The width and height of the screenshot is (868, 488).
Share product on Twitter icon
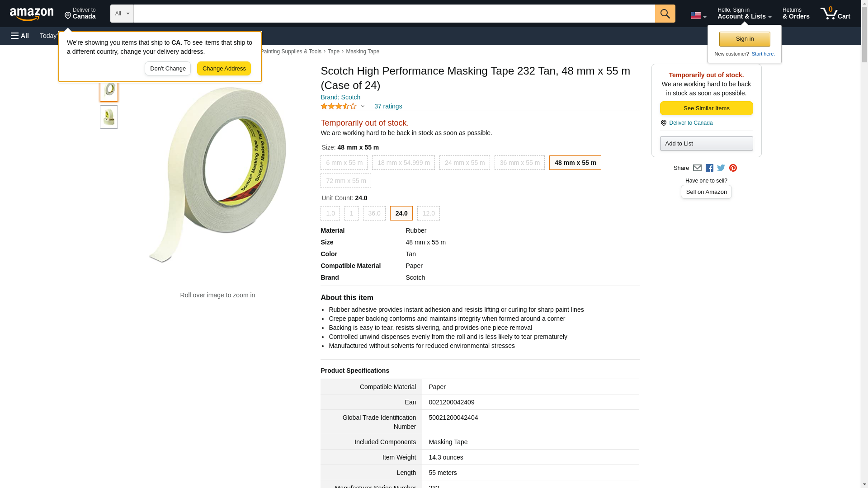pyautogui.click(x=721, y=168)
